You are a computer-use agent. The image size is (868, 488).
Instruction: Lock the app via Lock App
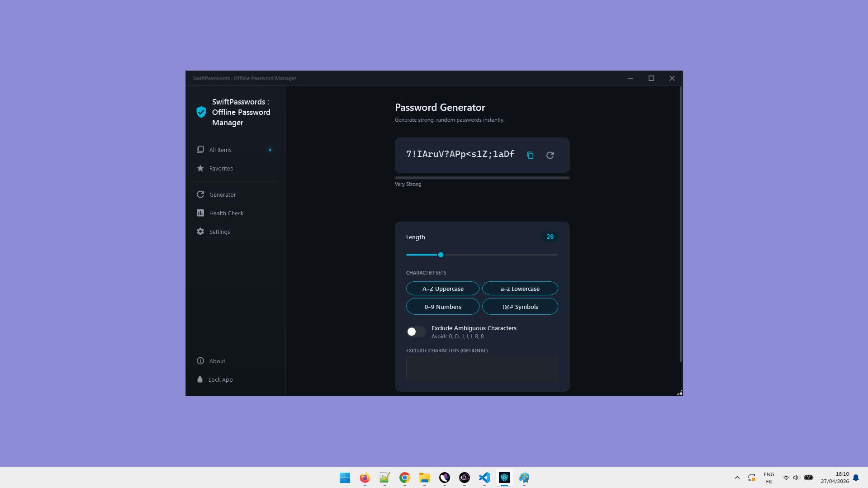(x=235, y=379)
